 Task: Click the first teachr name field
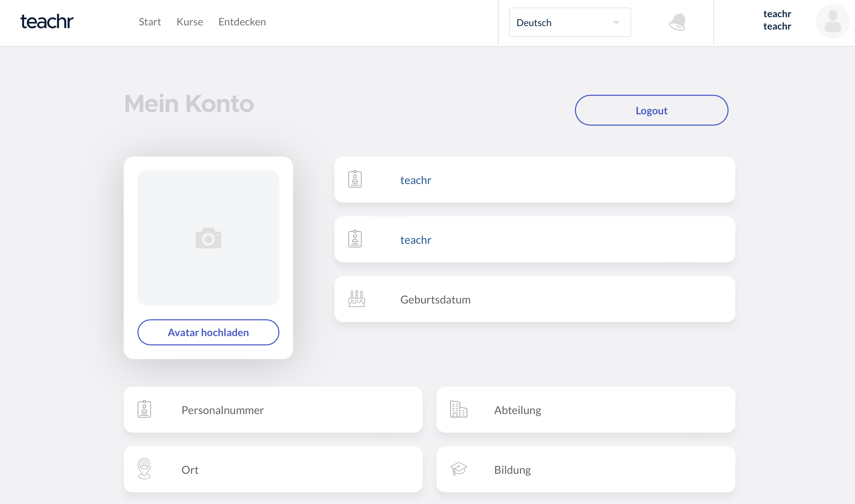click(x=550, y=180)
